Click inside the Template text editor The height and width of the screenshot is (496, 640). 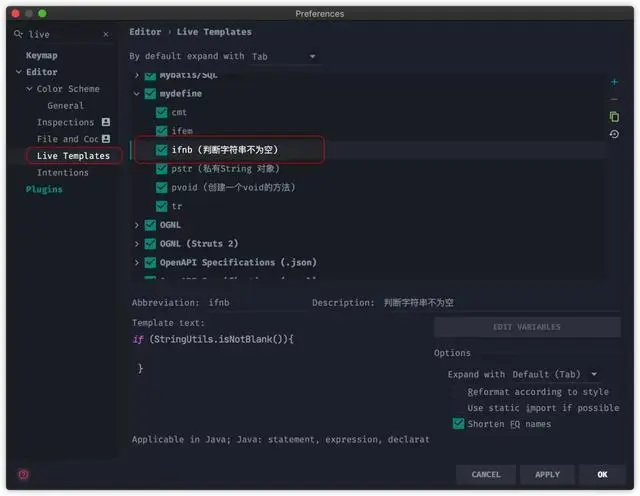pos(282,382)
